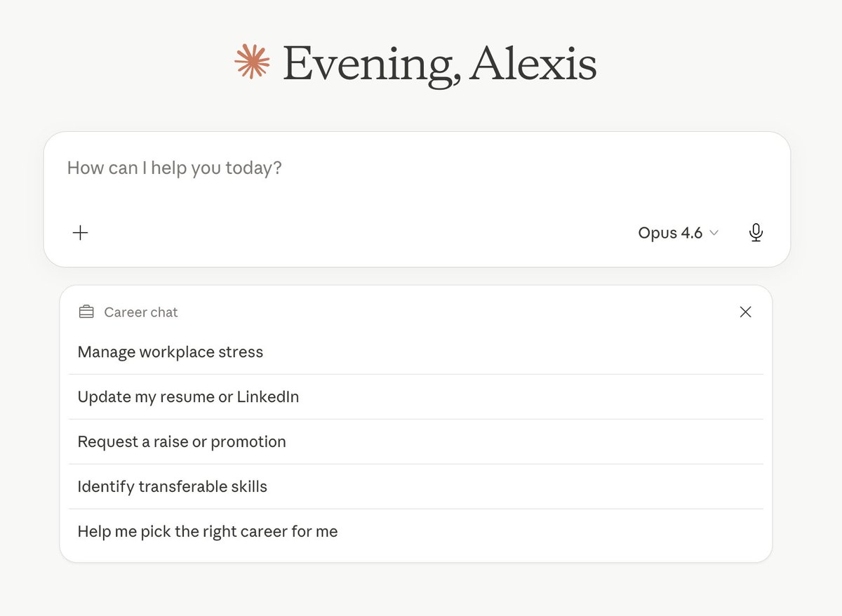Click the word 'Evening' in the heading
The image size is (842, 616).
pos(367,65)
